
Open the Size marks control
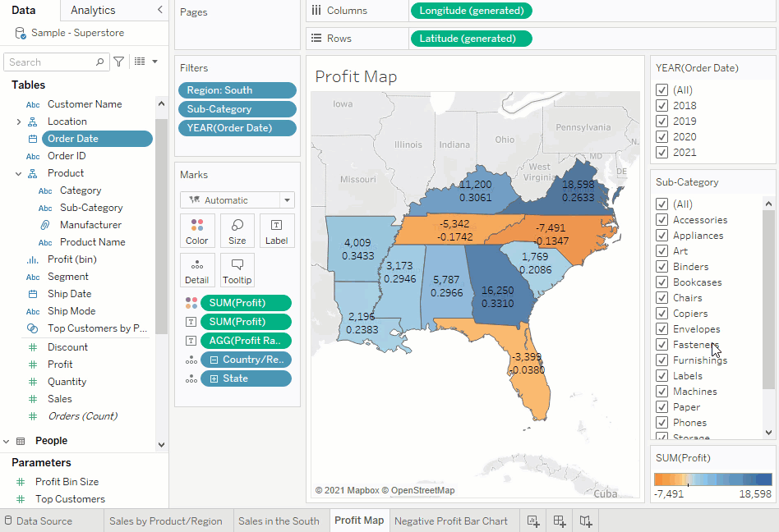coord(237,231)
